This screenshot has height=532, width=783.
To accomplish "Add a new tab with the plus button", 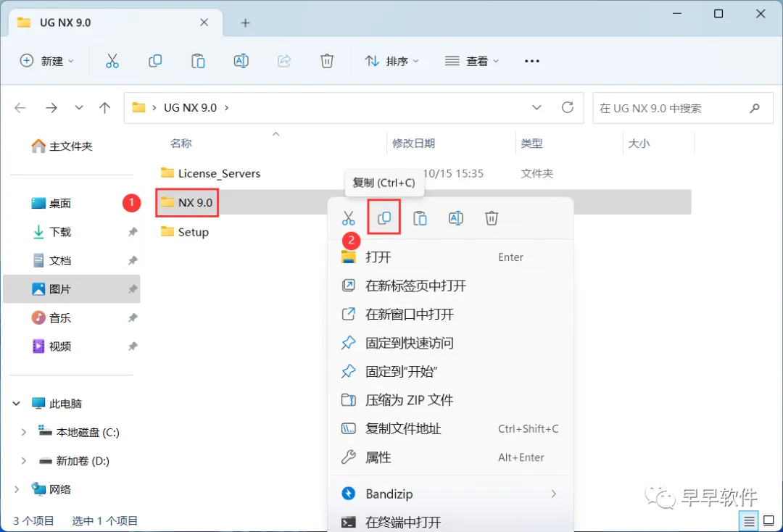I will (x=245, y=23).
